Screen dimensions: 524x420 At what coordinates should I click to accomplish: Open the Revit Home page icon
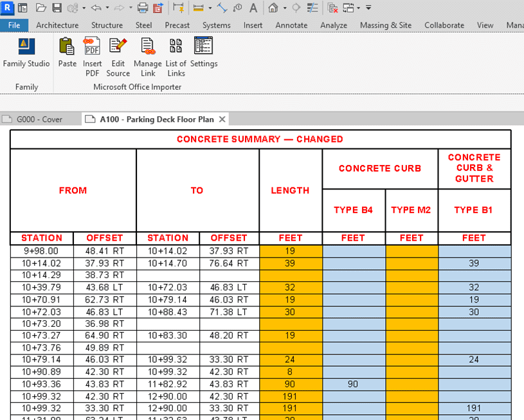[23, 8]
